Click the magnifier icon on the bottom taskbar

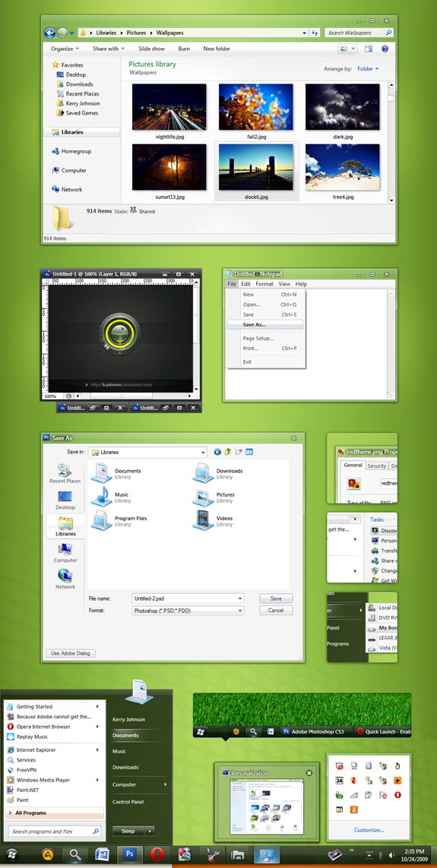click(74, 854)
